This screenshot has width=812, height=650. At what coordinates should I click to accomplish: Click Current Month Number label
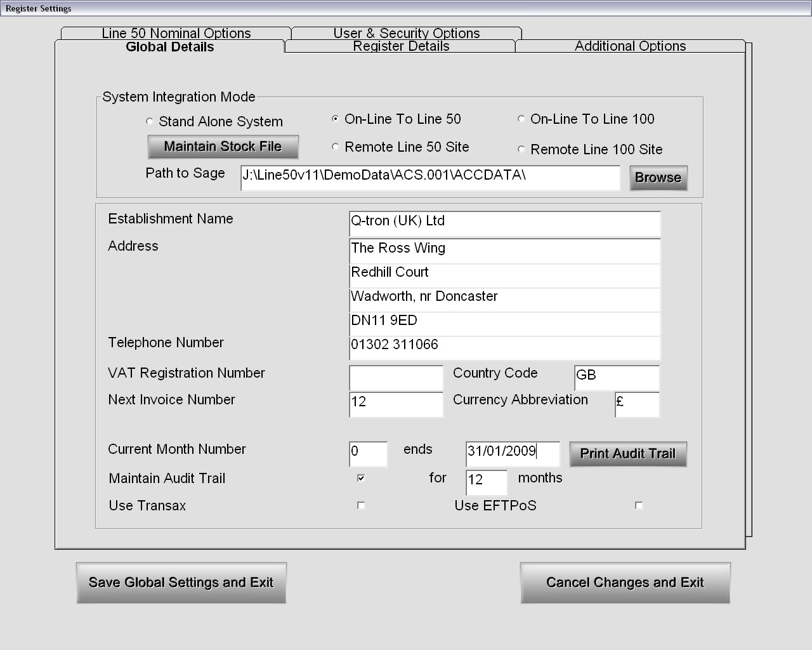pos(177,449)
